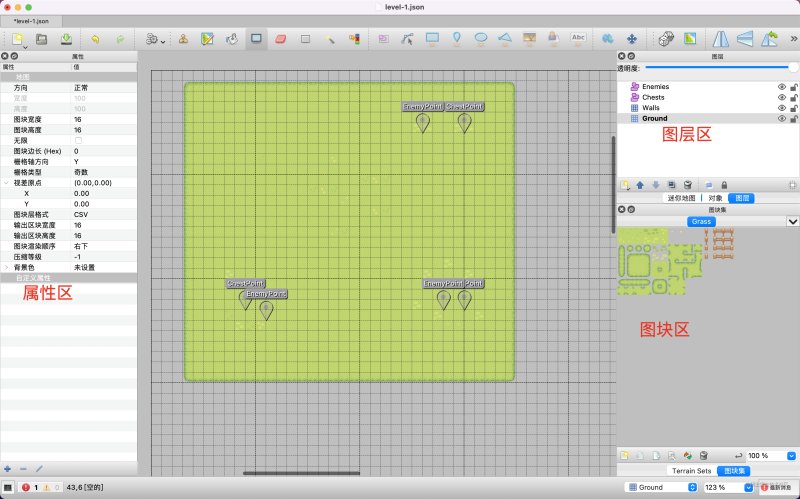Hide the Chests layer with eye icon

782,97
